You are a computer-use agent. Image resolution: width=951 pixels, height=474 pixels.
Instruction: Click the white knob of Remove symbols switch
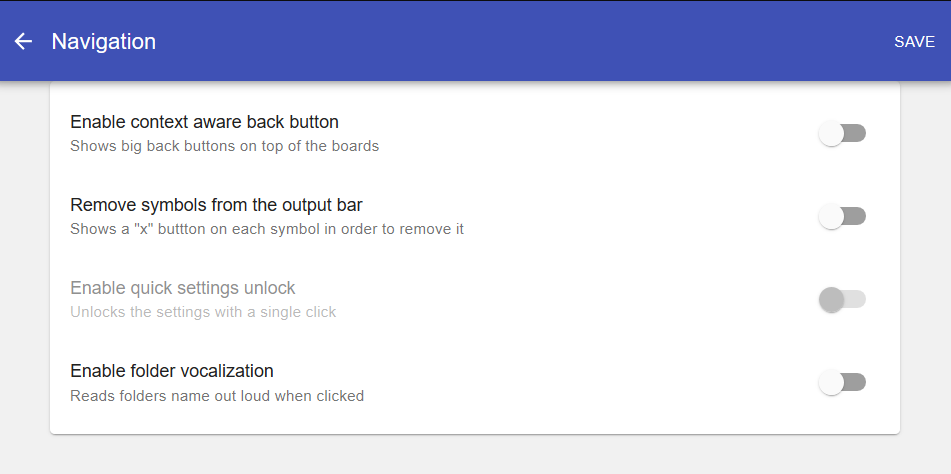831,216
